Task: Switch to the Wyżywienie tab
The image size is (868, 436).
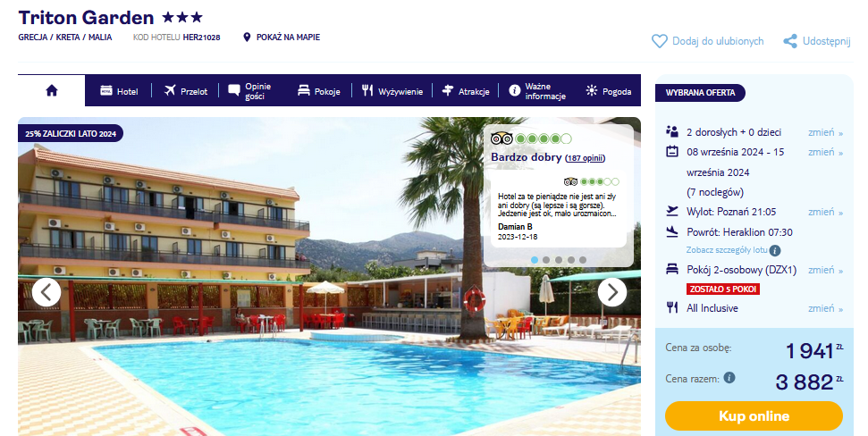Action: [x=392, y=91]
